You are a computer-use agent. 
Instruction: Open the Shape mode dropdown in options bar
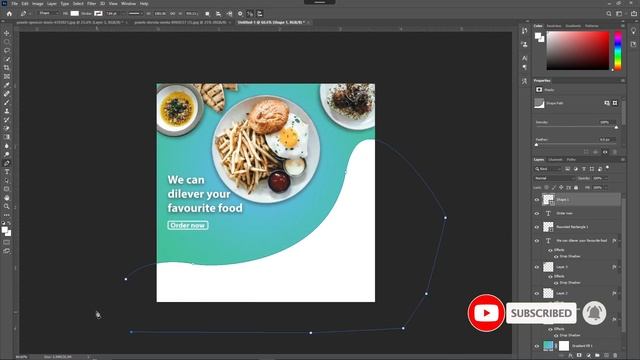click(x=48, y=13)
